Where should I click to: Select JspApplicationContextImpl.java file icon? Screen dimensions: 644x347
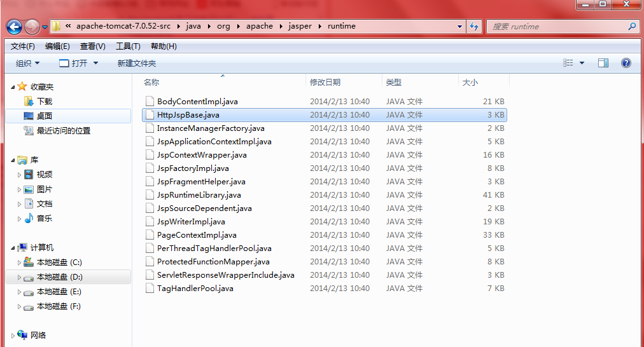click(x=150, y=142)
